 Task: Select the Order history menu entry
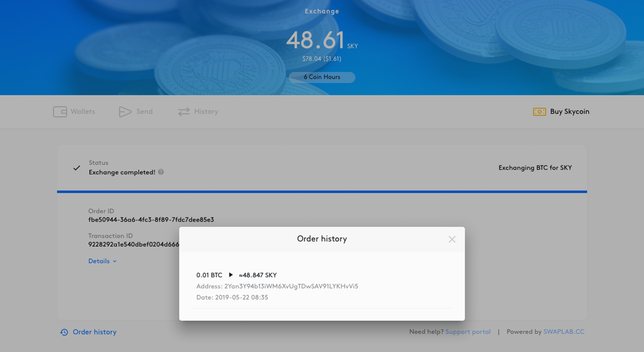pos(94,332)
